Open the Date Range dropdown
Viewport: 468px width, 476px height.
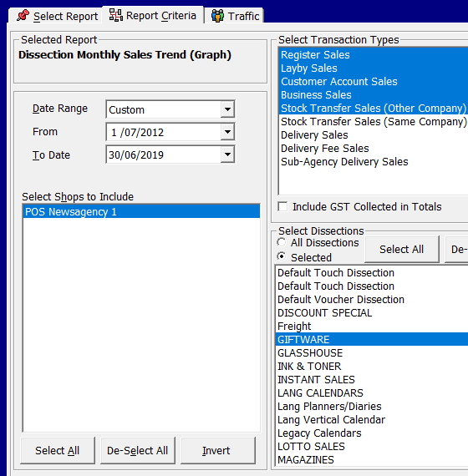[227, 109]
